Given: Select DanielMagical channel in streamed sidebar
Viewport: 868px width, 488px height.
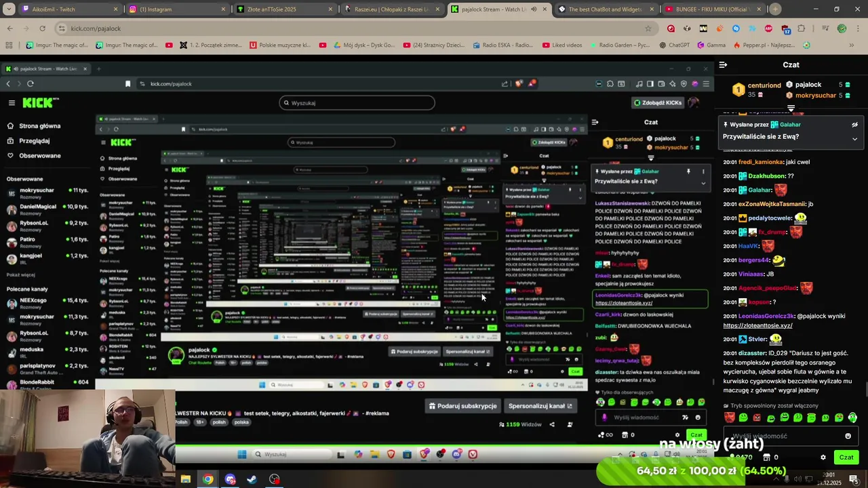Looking at the screenshot, I should click(x=46, y=209).
